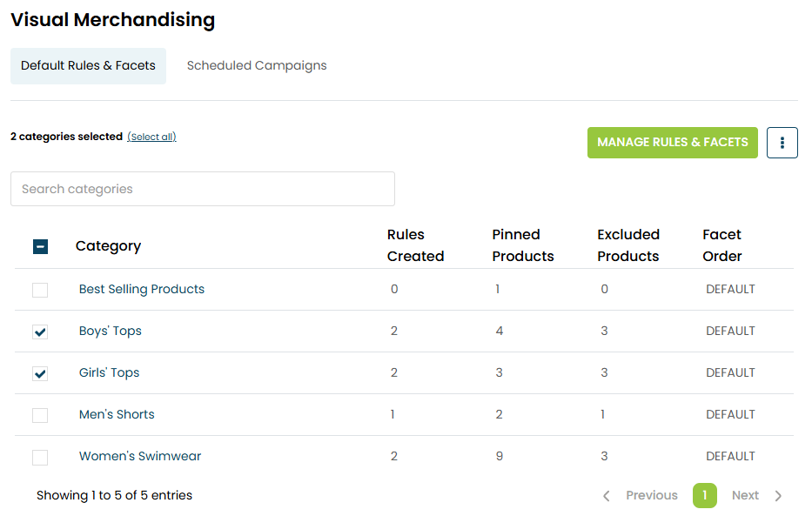This screenshot has height=516, width=812.
Task: Uncheck the Girls' Tops checkbox
Action: [x=40, y=373]
